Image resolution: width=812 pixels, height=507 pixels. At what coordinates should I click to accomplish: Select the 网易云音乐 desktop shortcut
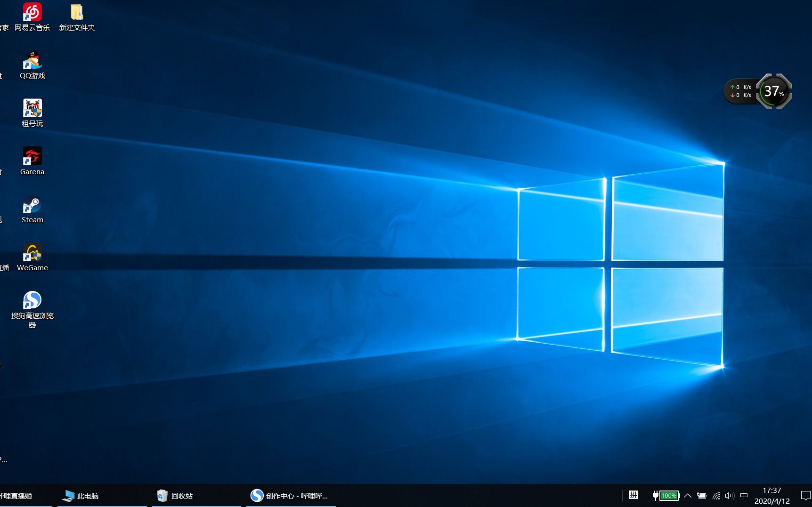(x=32, y=17)
